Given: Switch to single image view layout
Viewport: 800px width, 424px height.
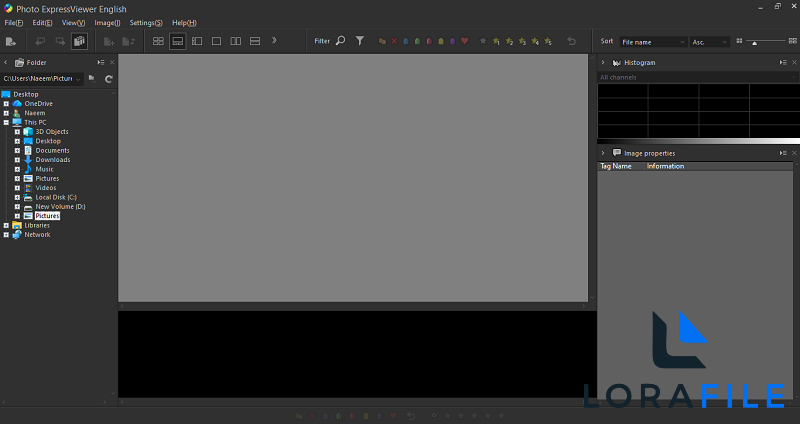Looking at the screenshot, I should (216, 41).
